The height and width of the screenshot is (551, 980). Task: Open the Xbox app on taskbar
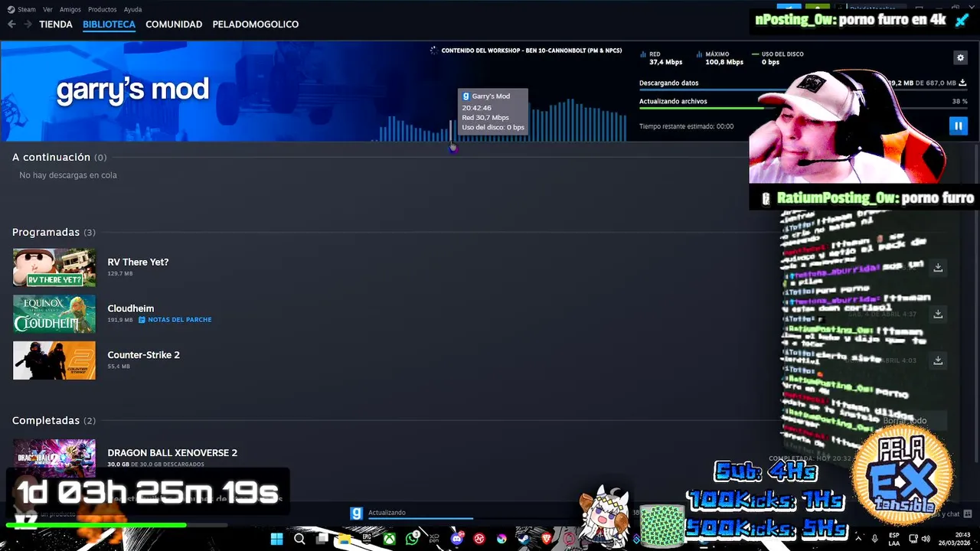point(390,539)
